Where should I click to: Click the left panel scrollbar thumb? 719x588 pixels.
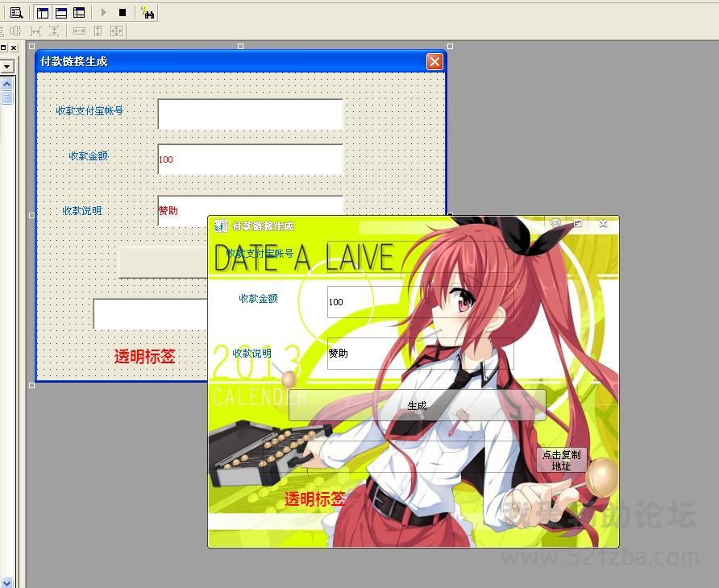point(7,97)
